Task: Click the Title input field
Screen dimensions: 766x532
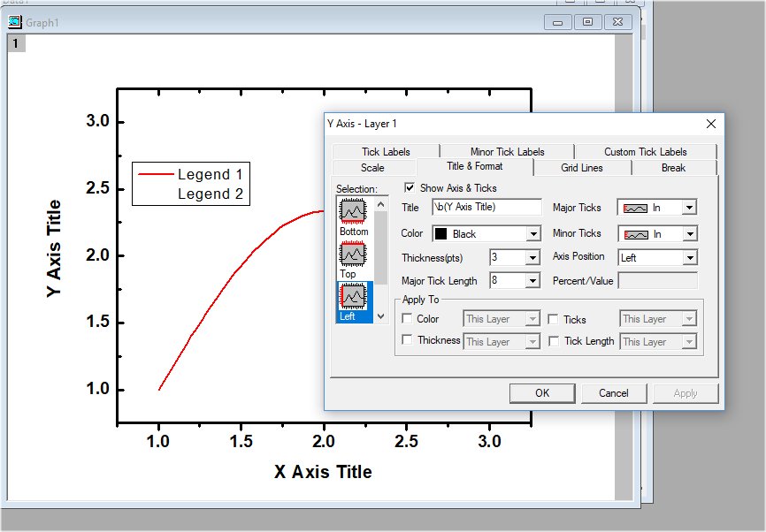Action: tap(486, 207)
